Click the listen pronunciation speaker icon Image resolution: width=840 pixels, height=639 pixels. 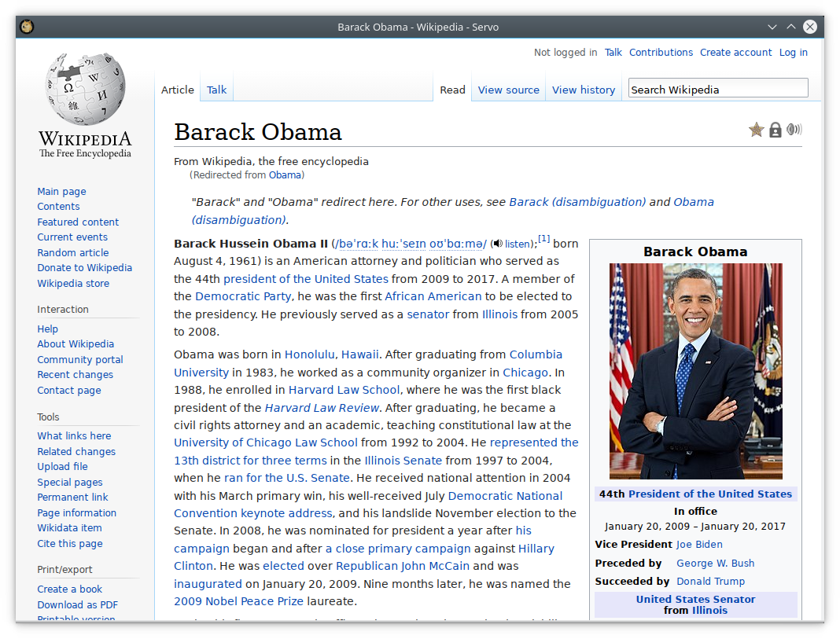pyautogui.click(x=498, y=244)
